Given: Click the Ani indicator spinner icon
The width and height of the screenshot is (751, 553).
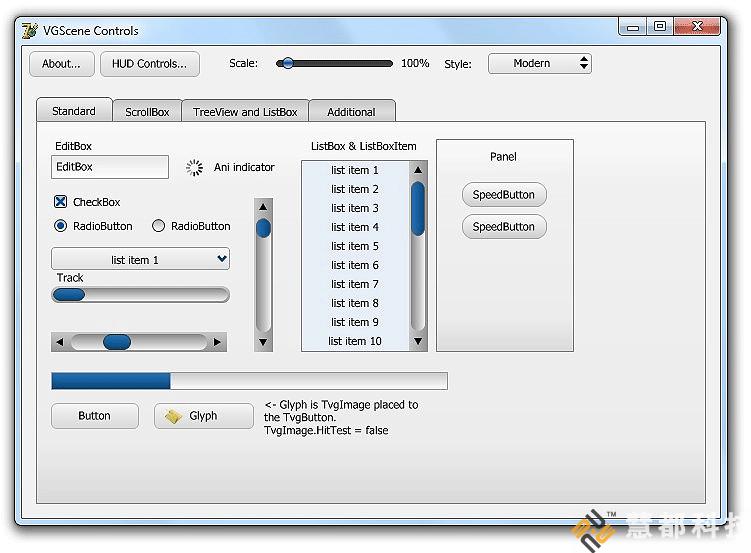Looking at the screenshot, I should (x=194, y=168).
